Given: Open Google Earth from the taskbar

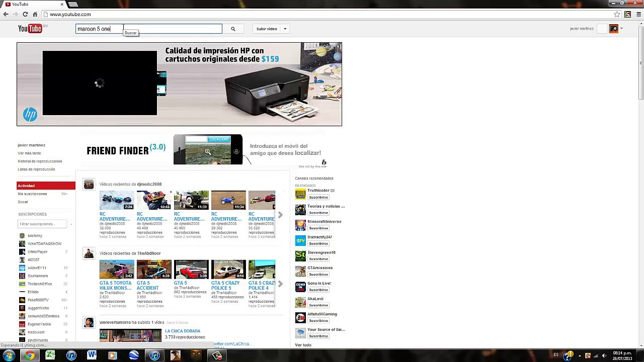Looking at the screenshot, I should coord(134,355).
